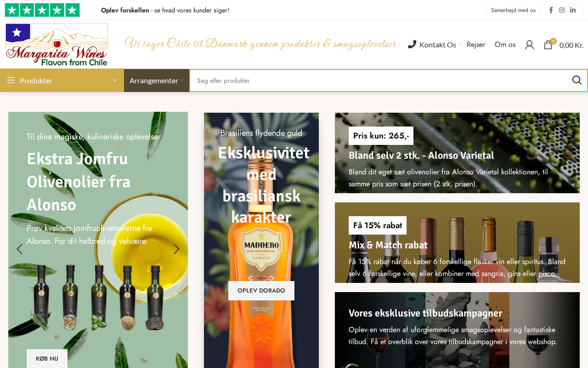
Task: Open the Om os menu item
Action: click(505, 45)
